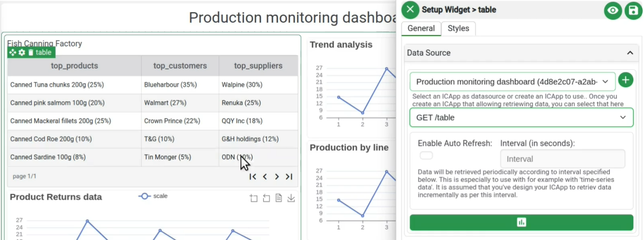644x240 pixels.
Task: Click the Interval seconds input field
Action: pyautogui.click(x=562, y=159)
